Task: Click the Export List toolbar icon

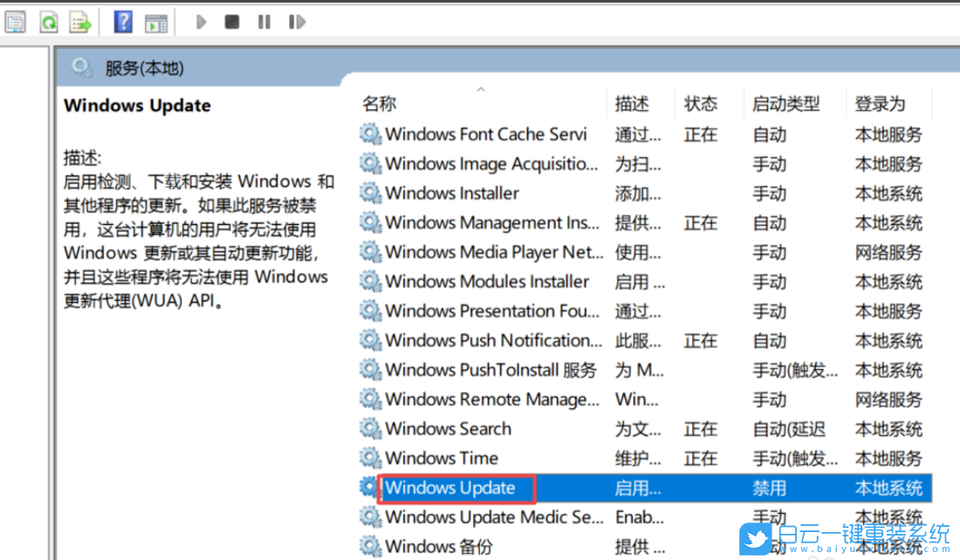Action: coord(80,21)
